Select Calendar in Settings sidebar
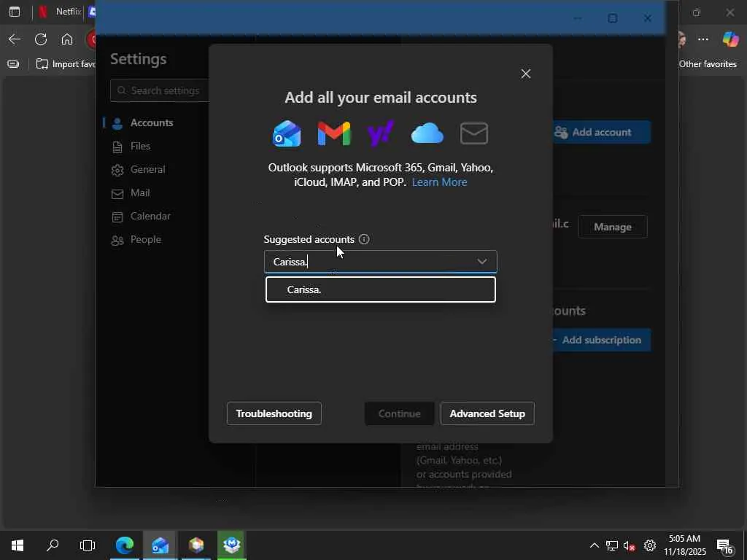The image size is (747, 560). click(150, 216)
